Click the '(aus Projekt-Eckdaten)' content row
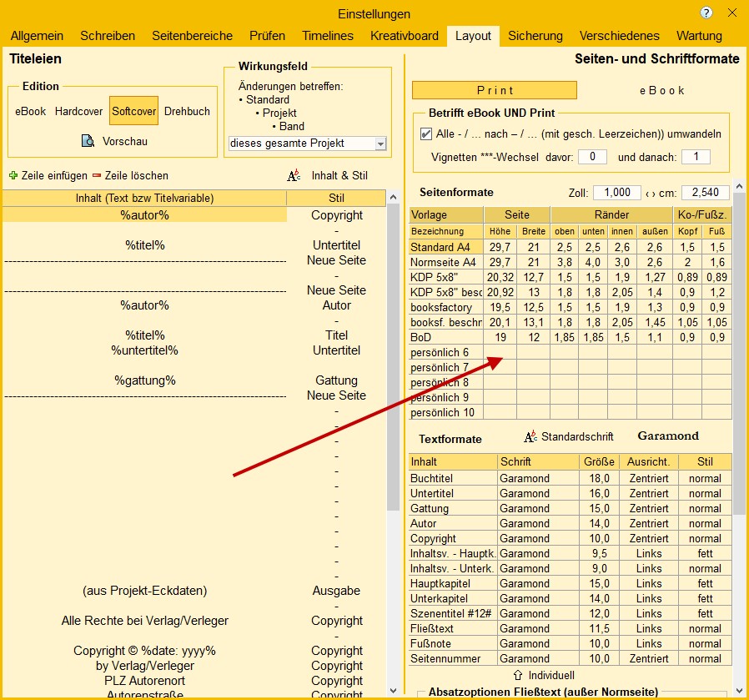749x700 pixels. point(145,591)
